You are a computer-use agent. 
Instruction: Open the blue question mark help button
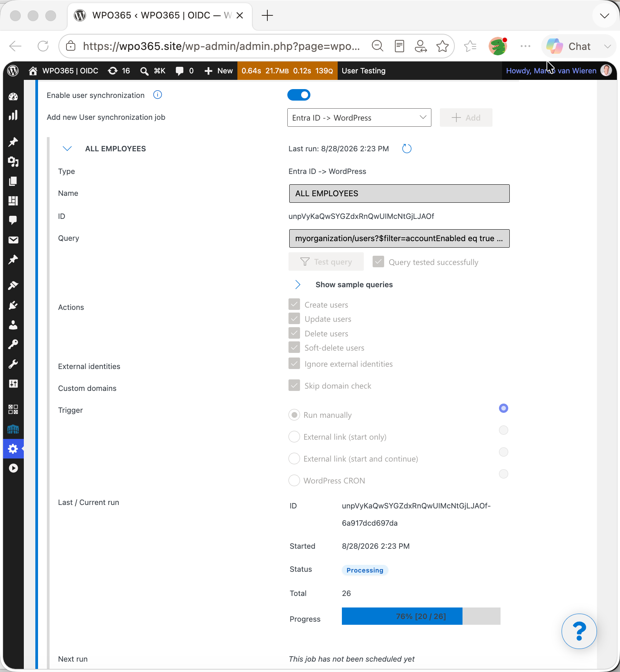click(579, 631)
